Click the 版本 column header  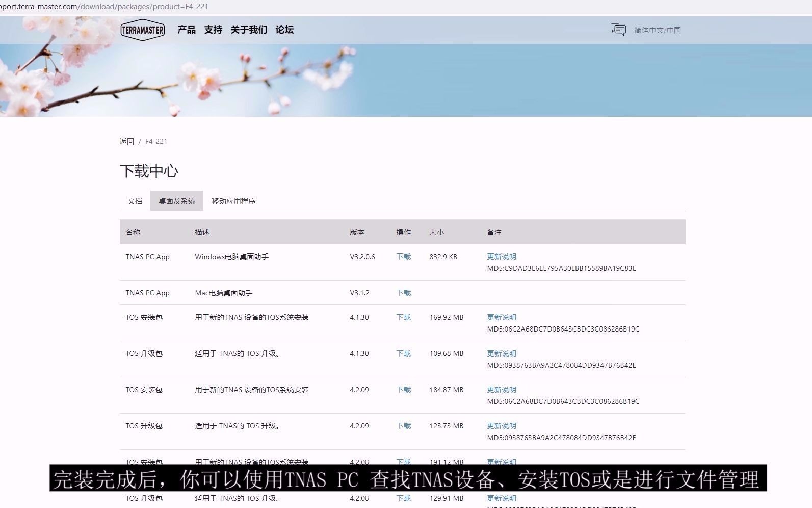pyautogui.click(x=357, y=232)
